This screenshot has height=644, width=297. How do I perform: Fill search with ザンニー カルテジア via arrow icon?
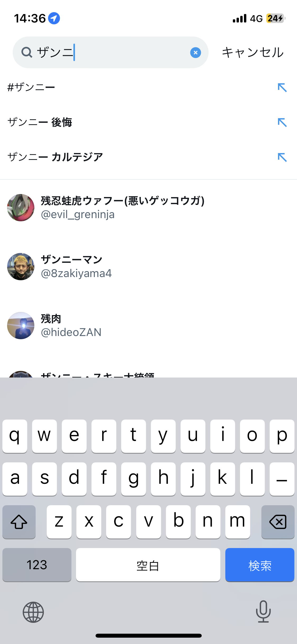[282, 157]
